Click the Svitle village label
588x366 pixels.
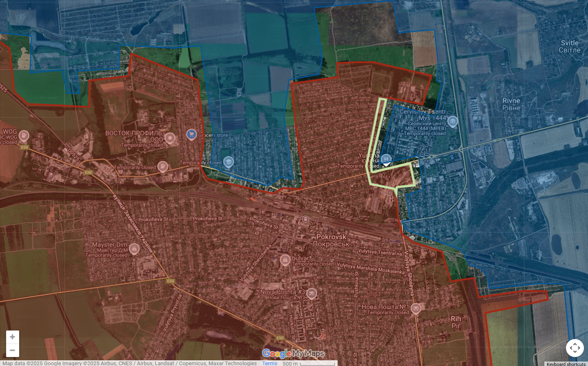pos(570,47)
